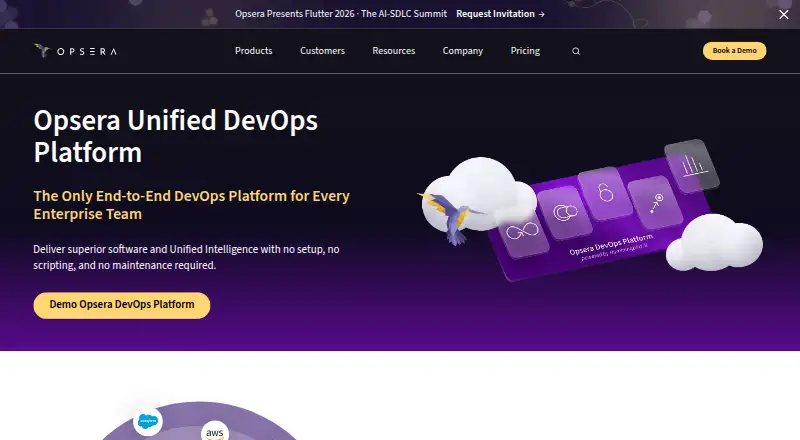This screenshot has width=800, height=440.
Task: Click the Opsera Presents Flutter 2026 banner text
Action: pyautogui.click(x=341, y=14)
